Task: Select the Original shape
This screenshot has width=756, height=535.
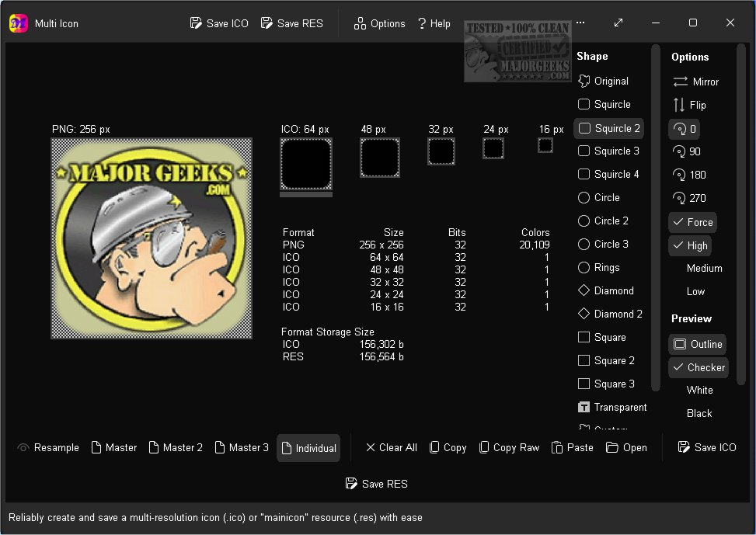Action: click(603, 81)
